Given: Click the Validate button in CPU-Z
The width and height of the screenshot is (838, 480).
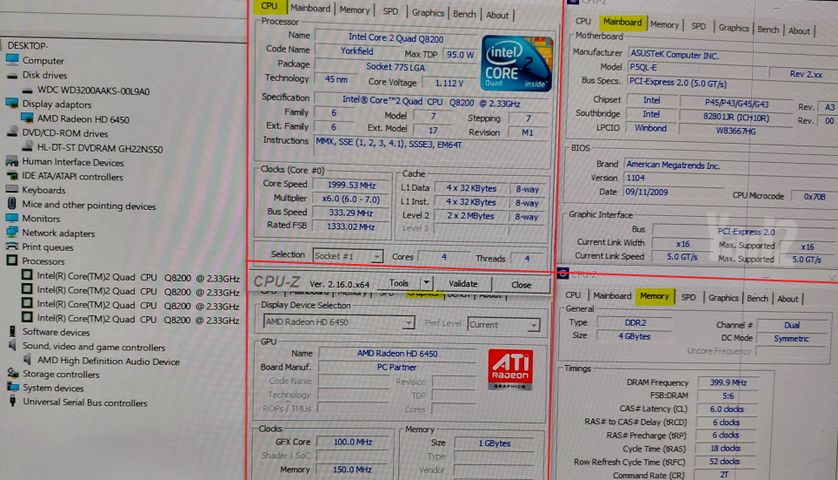Looking at the screenshot, I should (x=463, y=283).
